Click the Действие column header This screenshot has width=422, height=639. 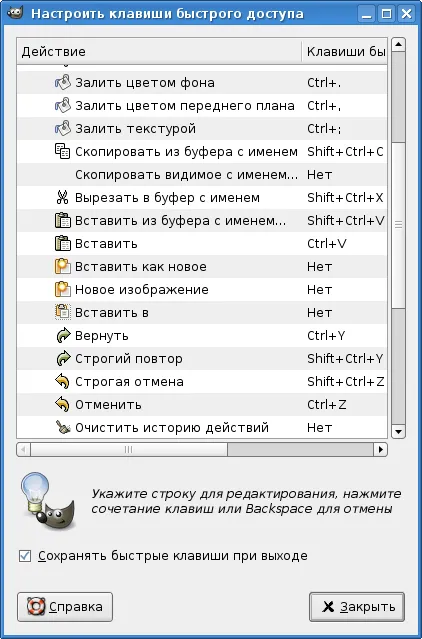159,52
